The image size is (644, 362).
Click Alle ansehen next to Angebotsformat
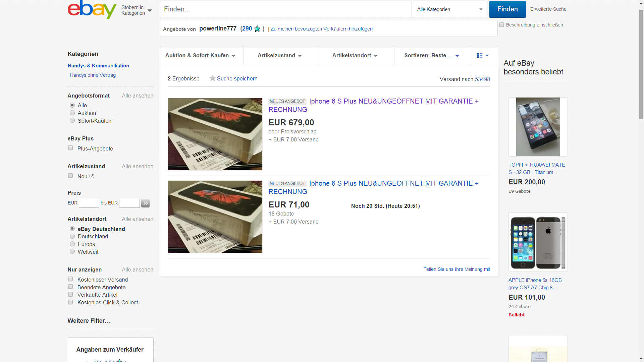138,96
